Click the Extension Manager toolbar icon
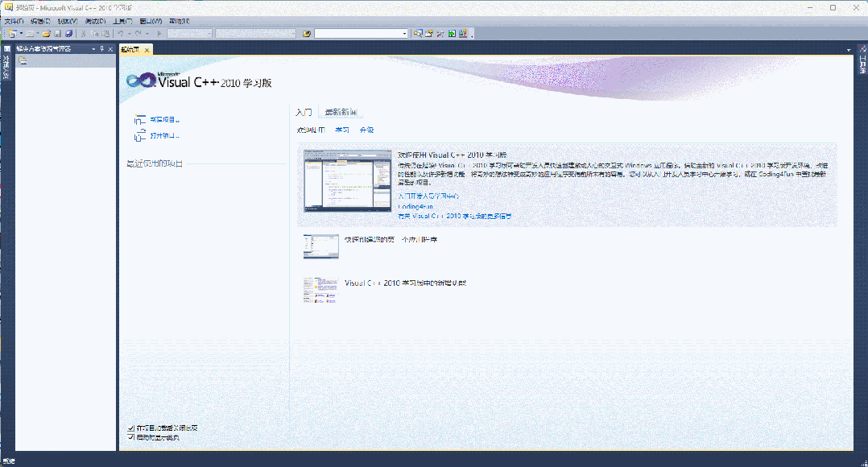 (463, 33)
